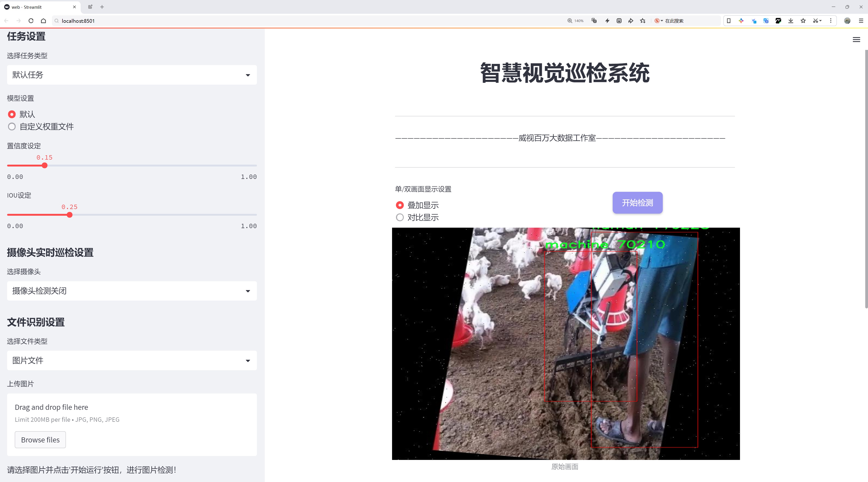The height and width of the screenshot is (482, 868).
Task: Open the three-dot extensions menu
Action: click(831, 20)
